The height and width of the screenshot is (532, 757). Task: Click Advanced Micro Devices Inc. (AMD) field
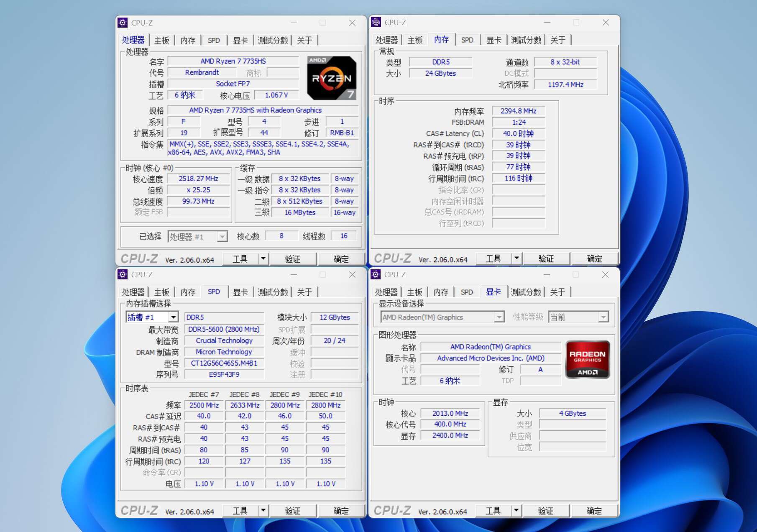[x=491, y=358]
